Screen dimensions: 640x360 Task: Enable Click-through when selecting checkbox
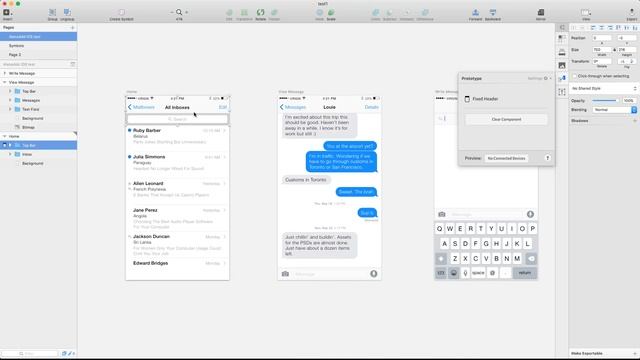pyautogui.click(x=575, y=76)
